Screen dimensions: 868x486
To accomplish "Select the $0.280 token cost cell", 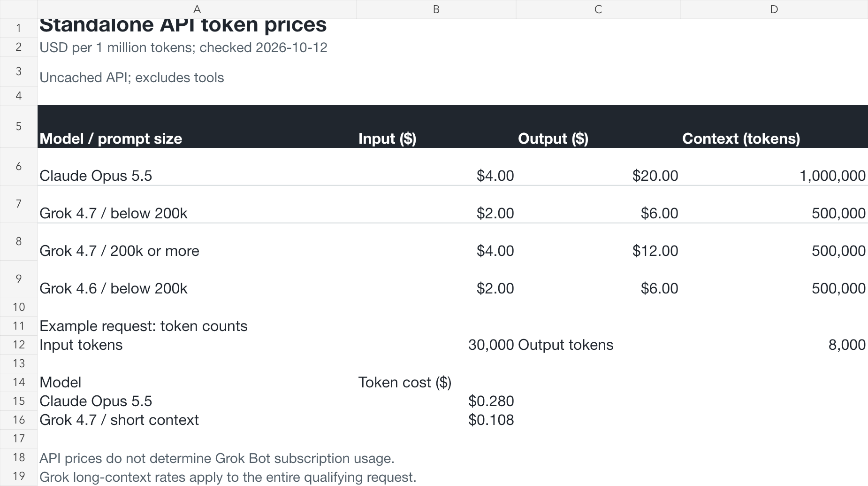I will coord(436,401).
